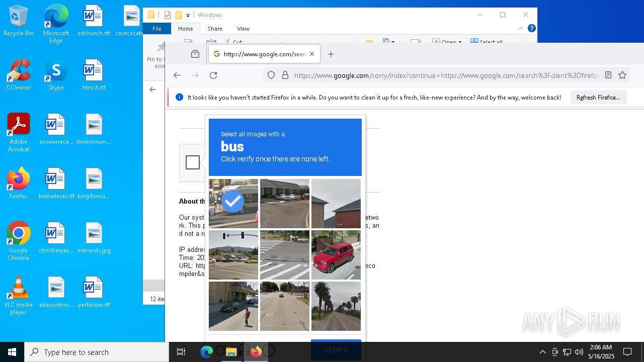Screen dimensions: 644x362
Task: Reload the current Firefox page
Action: tap(213, 75)
